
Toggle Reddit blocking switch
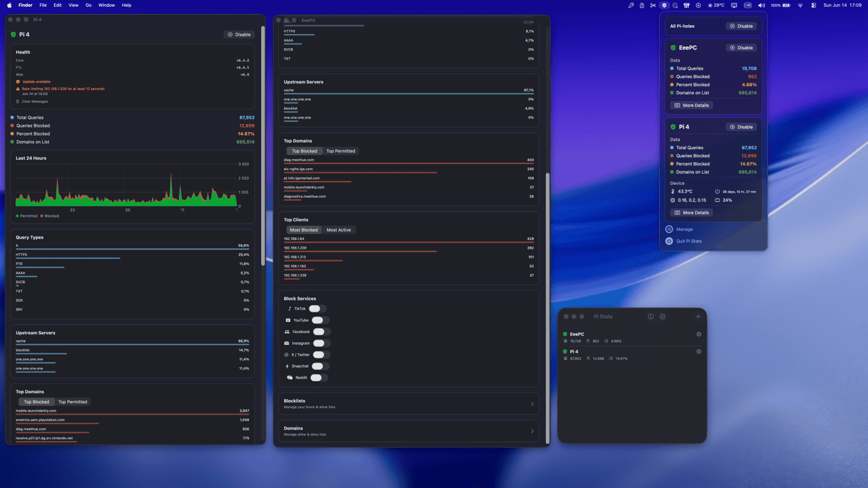[319, 378]
